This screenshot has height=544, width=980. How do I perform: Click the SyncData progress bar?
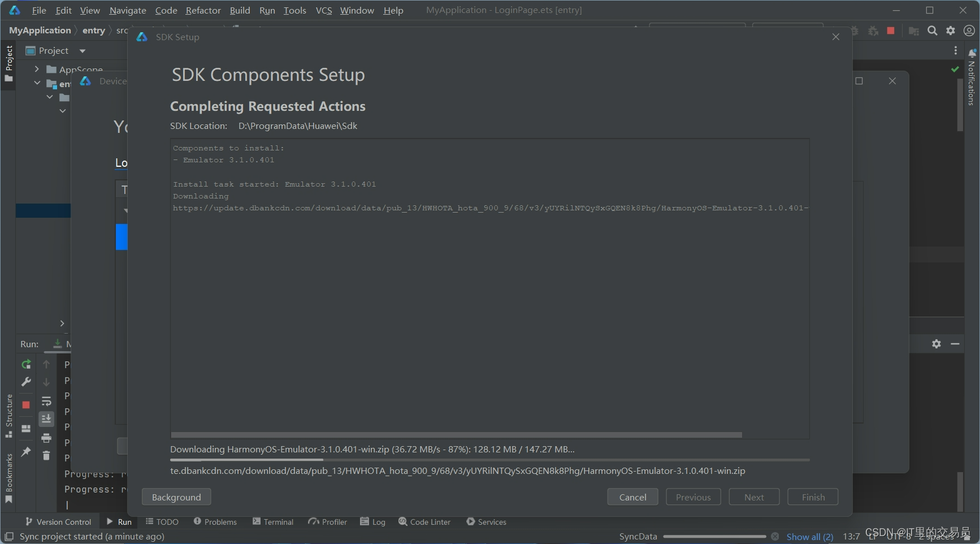pyautogui.click(x=714, y=536)
